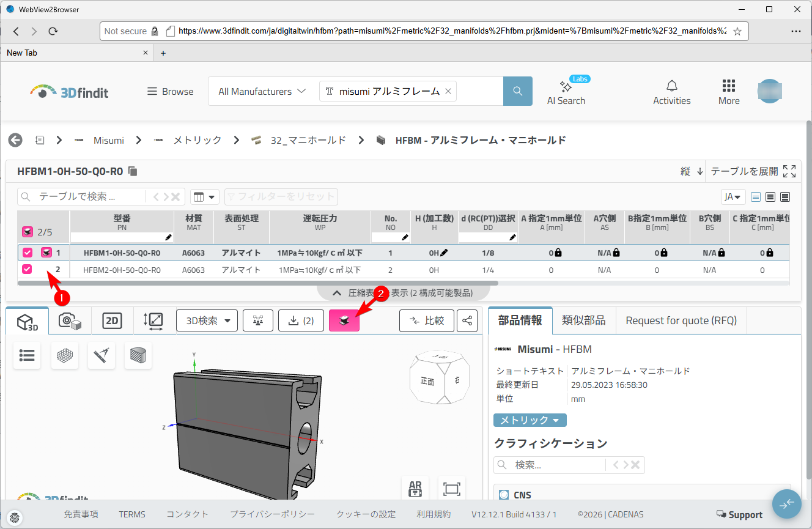812x529 pixels.
Task: Click the テーブルで検索 search field
Action: click(89, 197)
